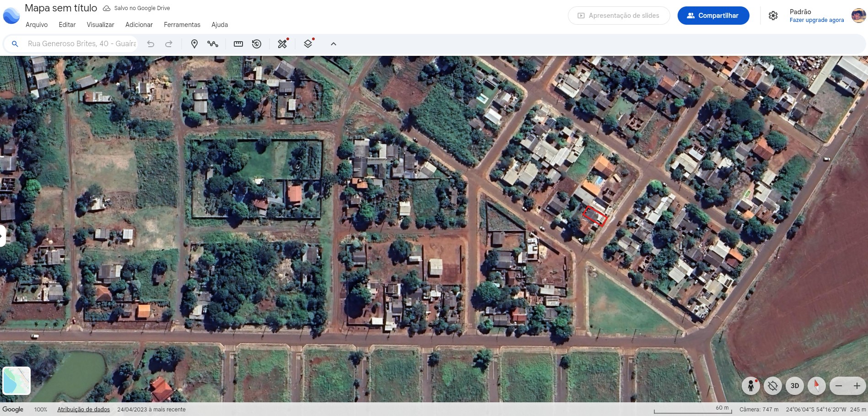868x416 pixels.
Task: Activate Street View pegman
Action: [x=750, y=386]
